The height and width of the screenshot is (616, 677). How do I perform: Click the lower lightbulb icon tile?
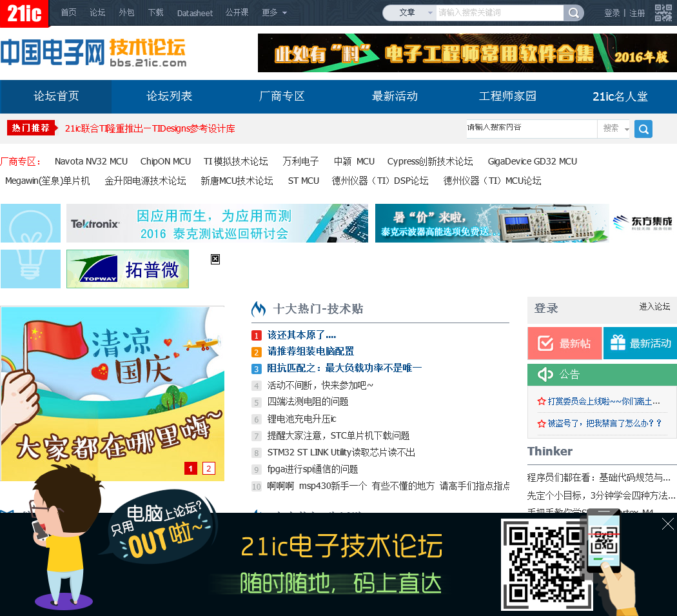[31, 269]
